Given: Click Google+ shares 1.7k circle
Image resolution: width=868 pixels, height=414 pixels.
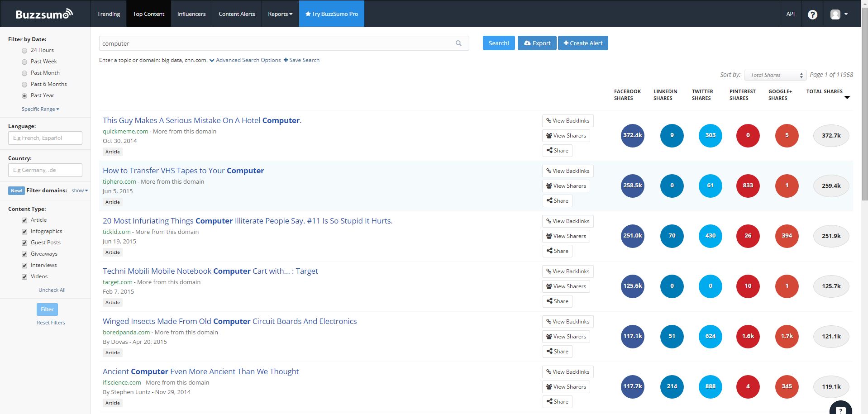Looking at the screenshot, I should pos(787,336).
